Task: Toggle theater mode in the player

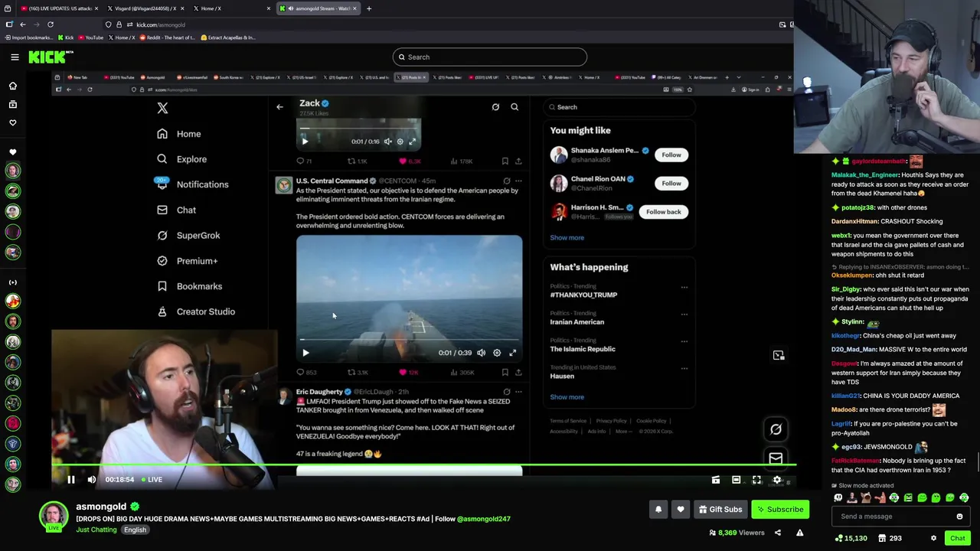Action: pyautogui.click(x=736, y=480)
